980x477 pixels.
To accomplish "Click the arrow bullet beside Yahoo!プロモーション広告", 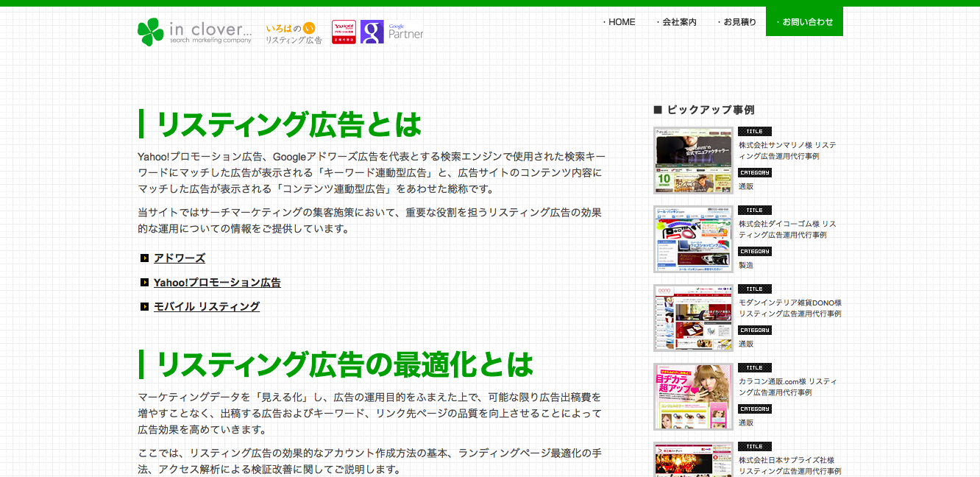I will tap(144, 283).
